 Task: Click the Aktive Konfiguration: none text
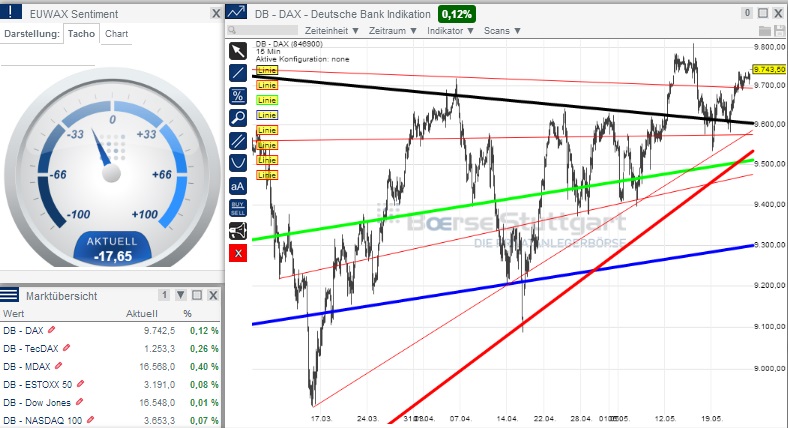(302, 59)
